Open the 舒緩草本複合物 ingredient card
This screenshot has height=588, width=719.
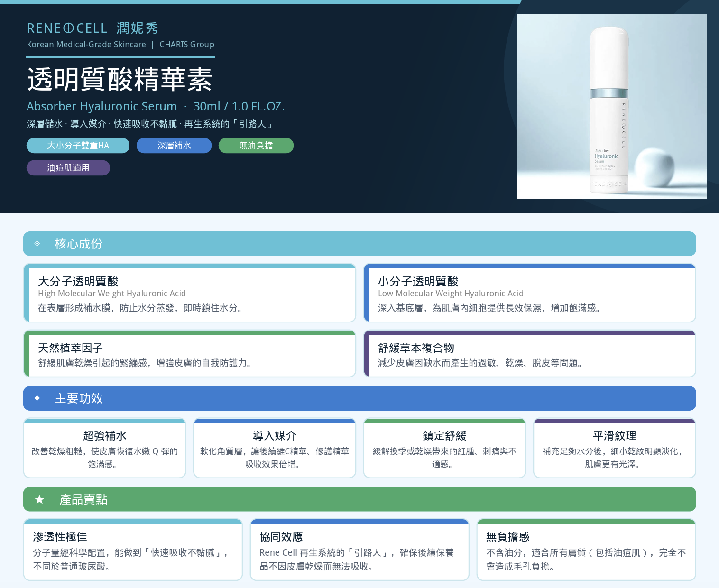tap(530, 354)
